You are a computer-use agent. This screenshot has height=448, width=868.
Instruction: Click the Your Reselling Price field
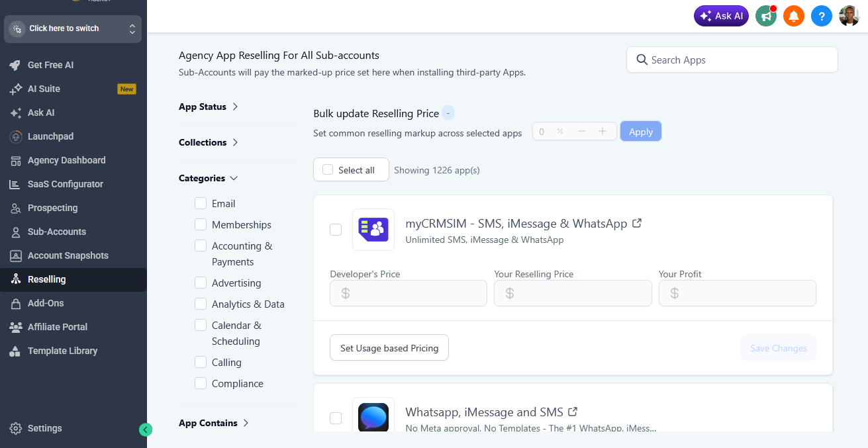(x=573, y=293)
